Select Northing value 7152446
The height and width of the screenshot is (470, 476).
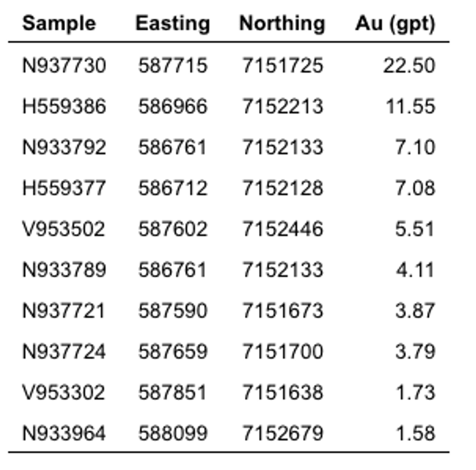coord(282,229)
